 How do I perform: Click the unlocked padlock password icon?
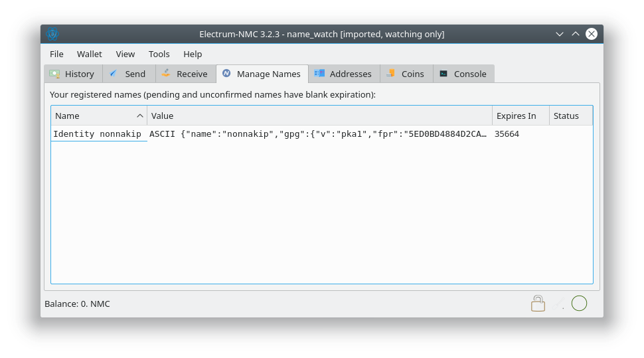tap(538, 304)
